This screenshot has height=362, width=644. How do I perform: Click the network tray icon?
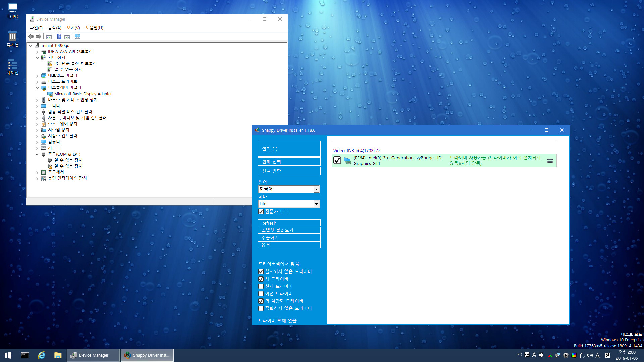[x=558, y=355]
